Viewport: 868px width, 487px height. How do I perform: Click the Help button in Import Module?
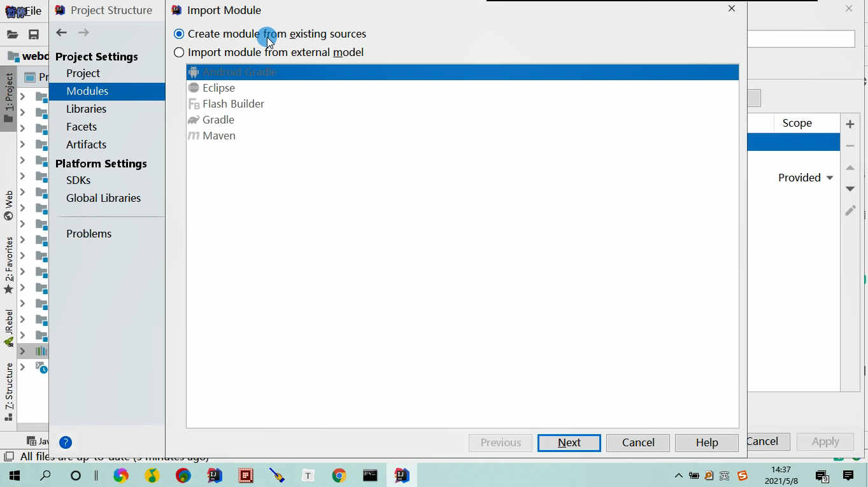[x=707, y=442]
